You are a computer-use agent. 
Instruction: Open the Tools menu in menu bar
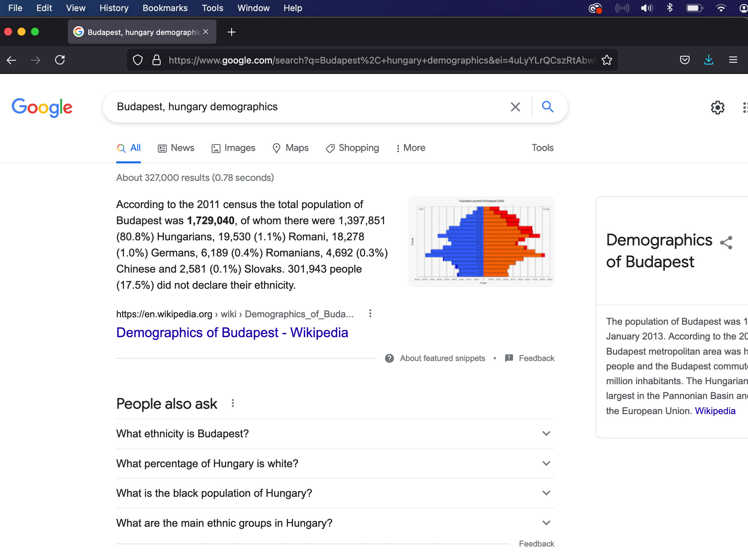coord(212,8)
